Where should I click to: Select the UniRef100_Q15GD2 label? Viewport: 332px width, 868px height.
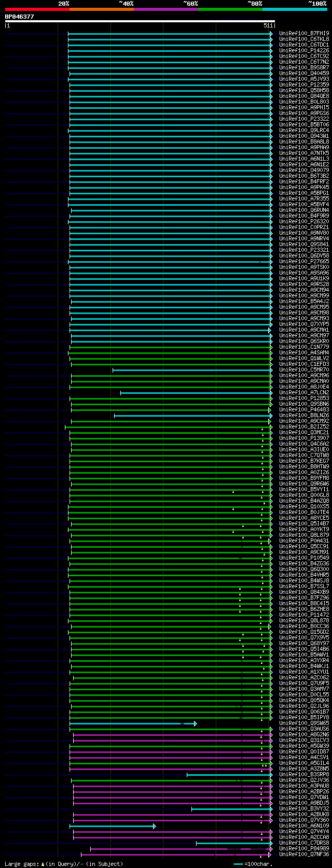(304, 632)
